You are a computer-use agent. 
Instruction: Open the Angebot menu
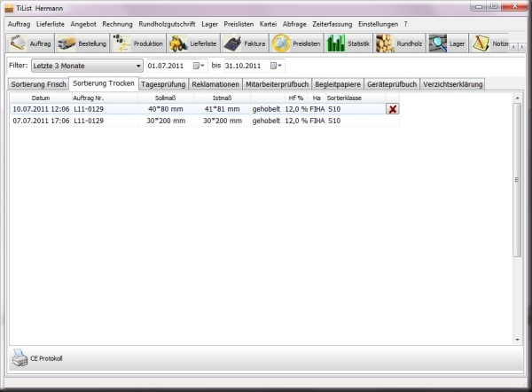[83, 24]
